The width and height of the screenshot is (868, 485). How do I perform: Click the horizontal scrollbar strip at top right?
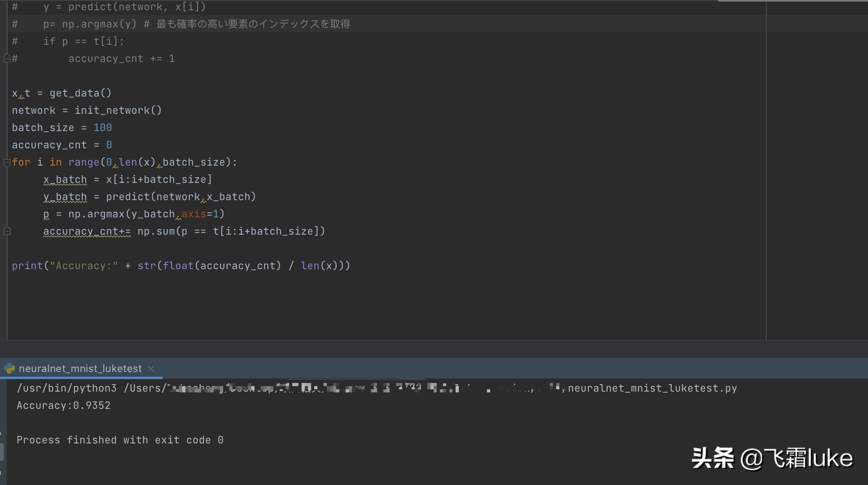point(793,1)
